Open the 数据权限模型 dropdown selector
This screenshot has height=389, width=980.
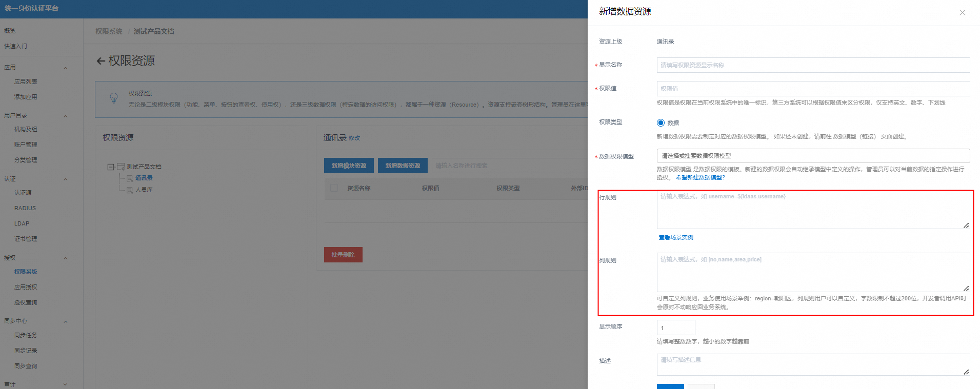click(813, 156)
